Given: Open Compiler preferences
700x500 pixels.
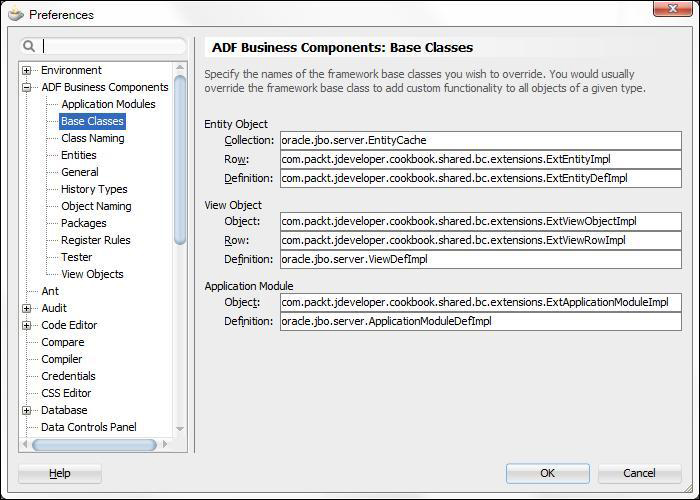Looking at the screenshot, I should click(62, 359).
